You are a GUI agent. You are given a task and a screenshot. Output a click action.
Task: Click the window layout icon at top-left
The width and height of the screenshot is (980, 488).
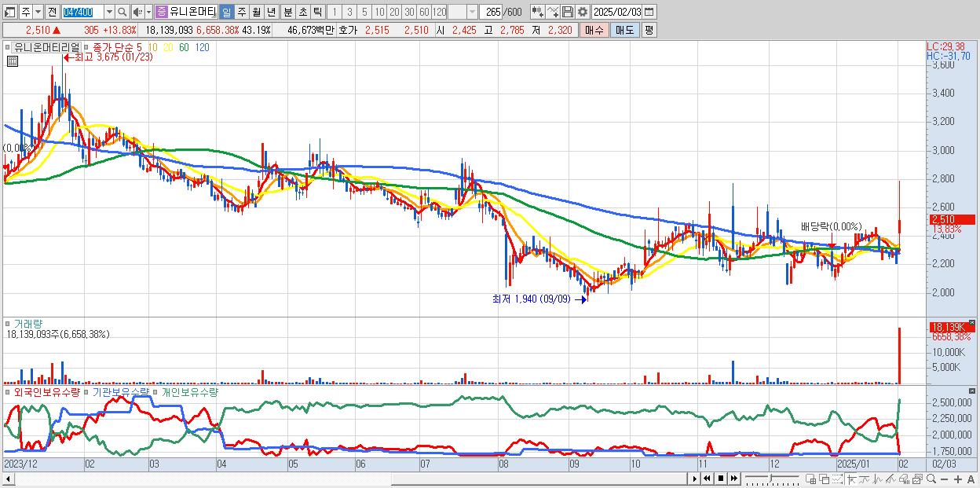9,12
